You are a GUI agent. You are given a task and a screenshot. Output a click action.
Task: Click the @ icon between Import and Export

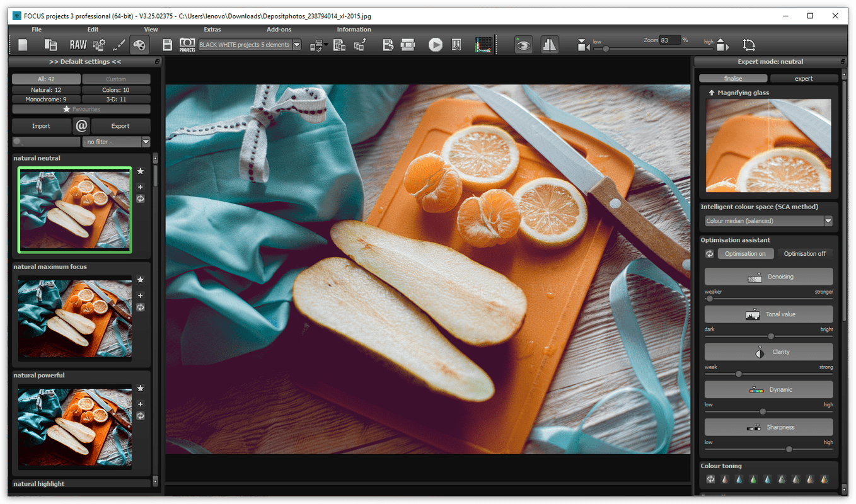pyautogui.click(x=81, y=125)
